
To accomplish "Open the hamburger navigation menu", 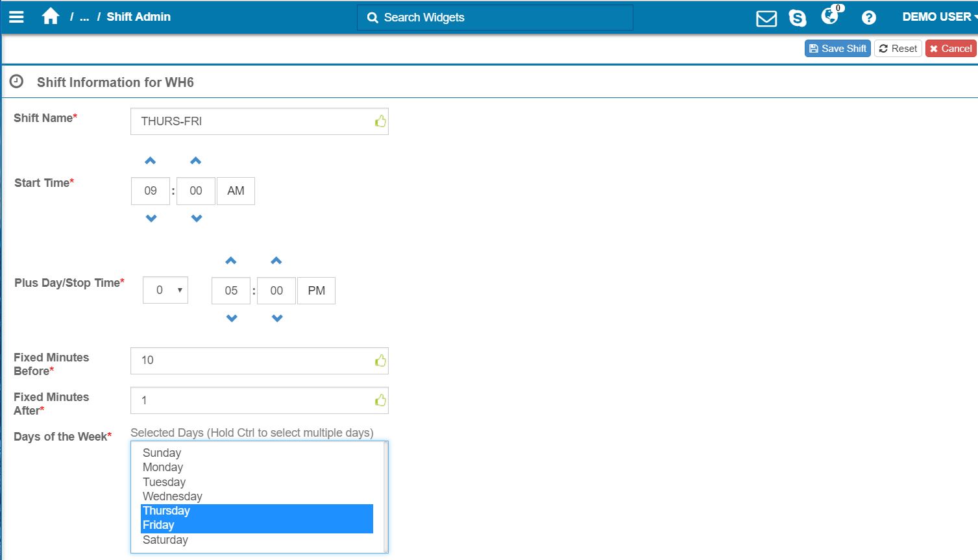I will click(x=16, y=17).
